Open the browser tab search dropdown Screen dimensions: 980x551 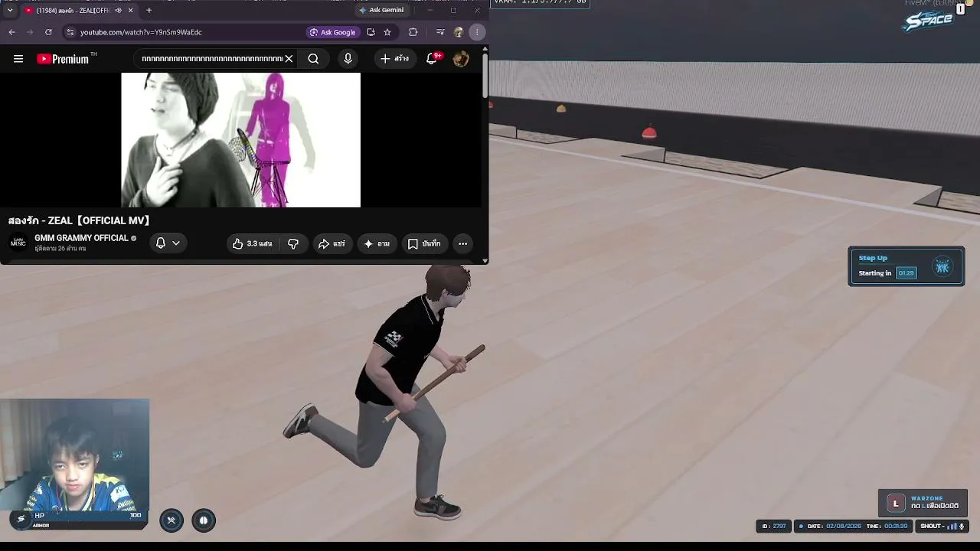pos(9,10)
